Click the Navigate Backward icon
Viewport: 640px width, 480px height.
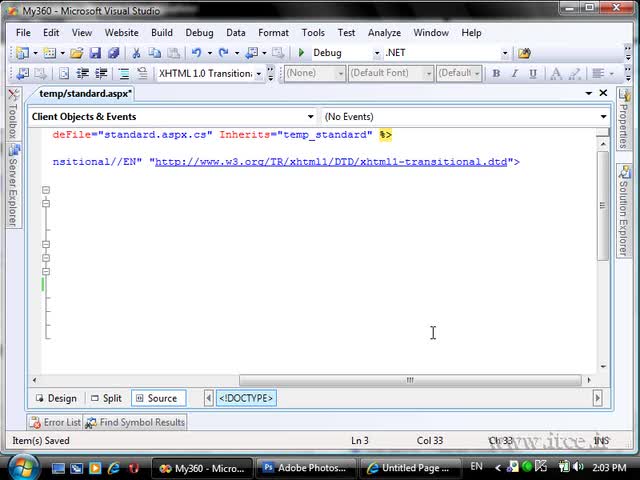coord(252,53)
